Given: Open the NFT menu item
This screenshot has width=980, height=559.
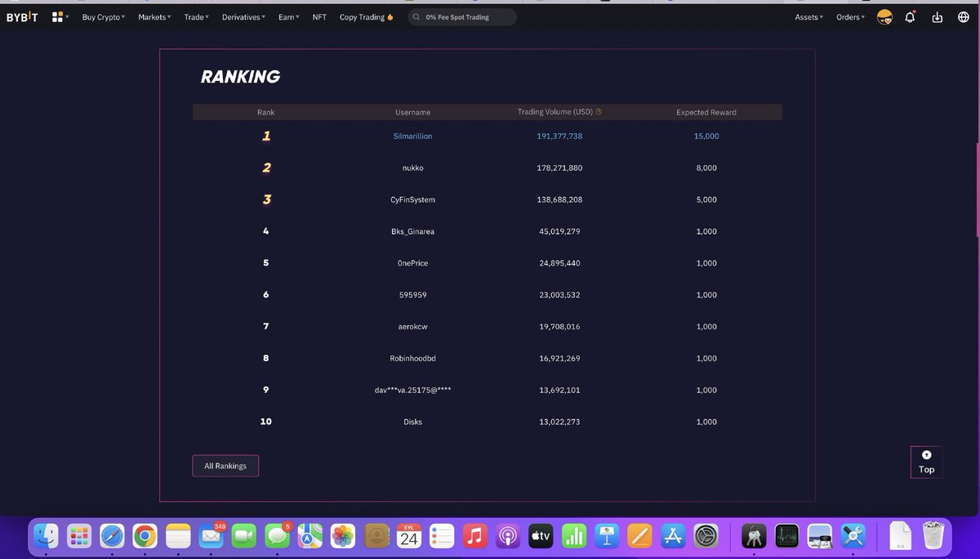Looking at the screenshot, I should [x=319, y=17].
